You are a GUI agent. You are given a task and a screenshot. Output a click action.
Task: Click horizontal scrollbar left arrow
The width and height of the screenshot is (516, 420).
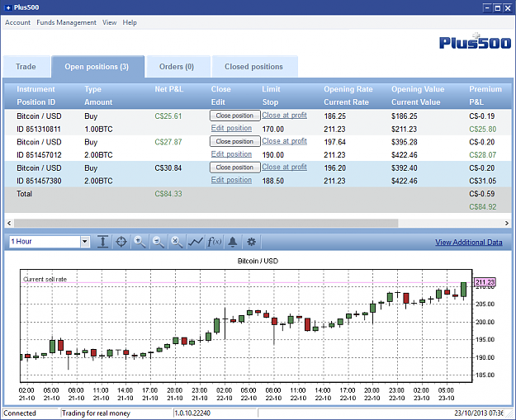tap(9, 224)
